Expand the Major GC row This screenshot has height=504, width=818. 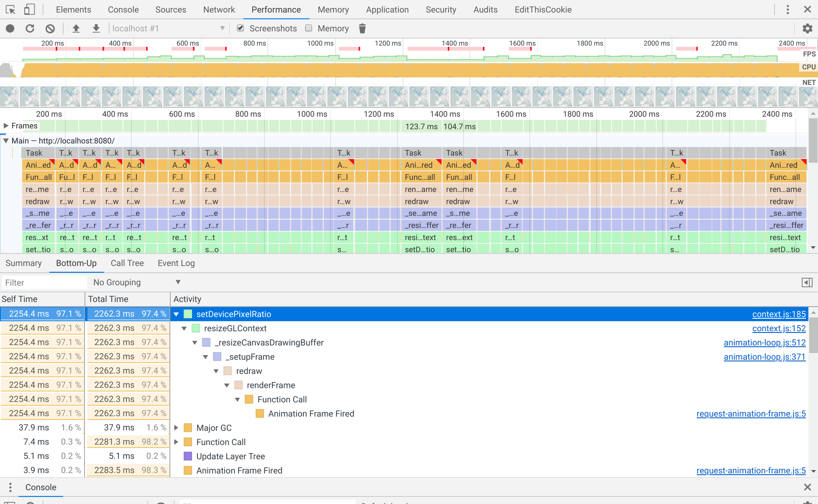click(x=176, y=428)
